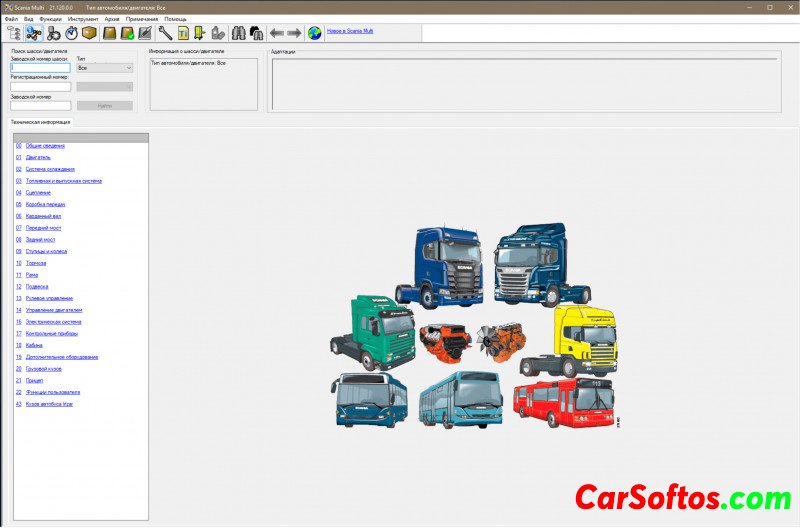Click the Найти search button
Screen dimensions: 800x528
(x=104, y=105)
